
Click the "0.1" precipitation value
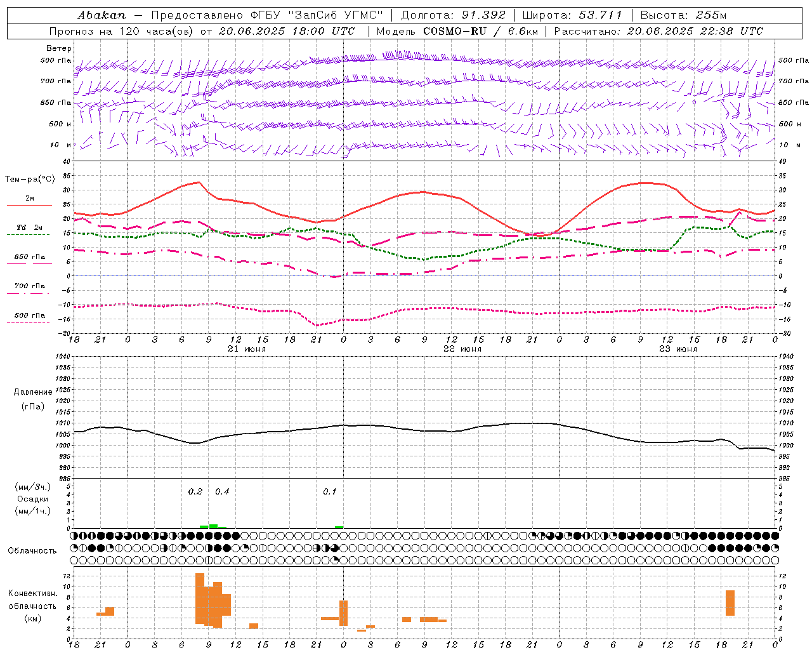coord(330,492)
